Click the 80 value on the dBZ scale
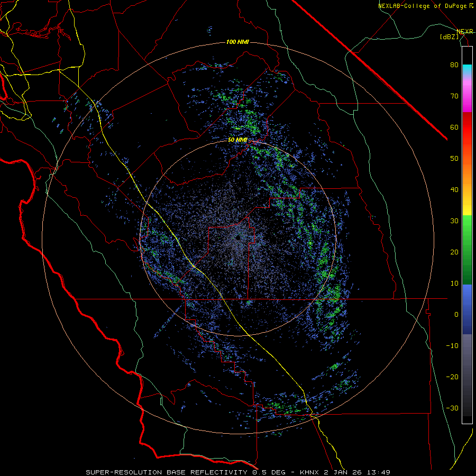 [454, 65]
